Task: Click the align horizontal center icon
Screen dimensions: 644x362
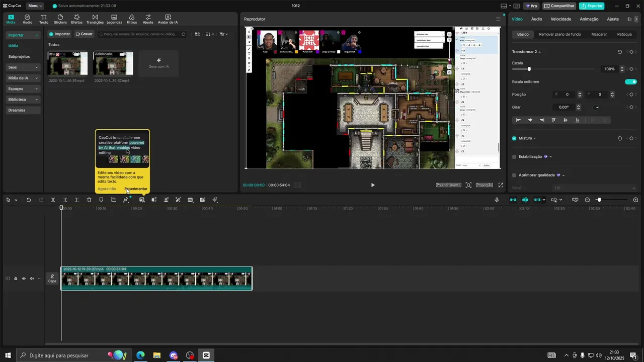Action: click(x=530, y=120)
